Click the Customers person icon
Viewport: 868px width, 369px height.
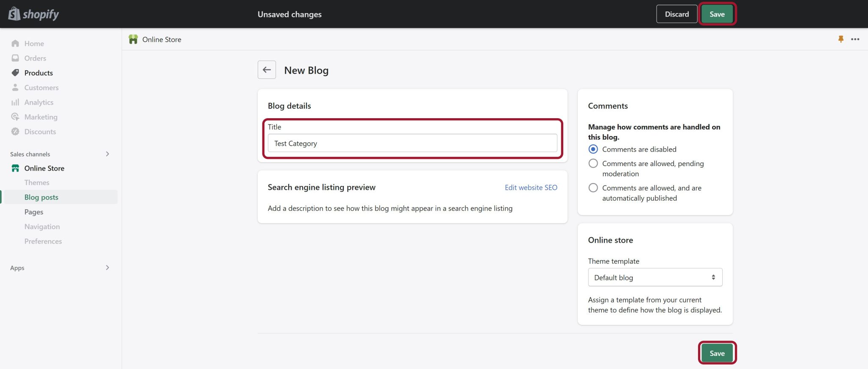(15, 87)
